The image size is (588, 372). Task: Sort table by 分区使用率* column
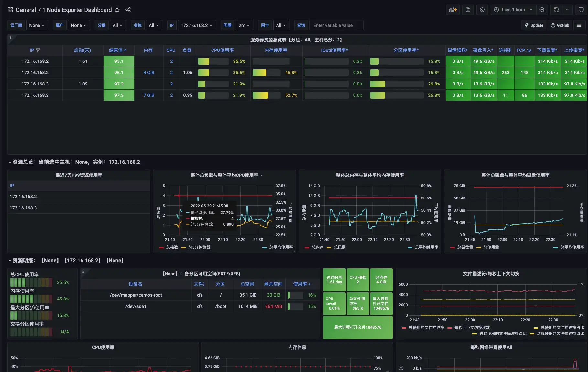(x=406, y=50)
